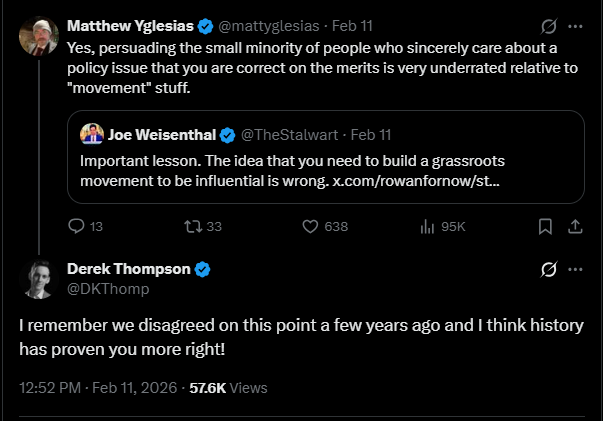The image size is (603, 421).
Task: Click Grok icon on Derek Thompson's post
Action: pyautogui.click(x=547, y=269)
